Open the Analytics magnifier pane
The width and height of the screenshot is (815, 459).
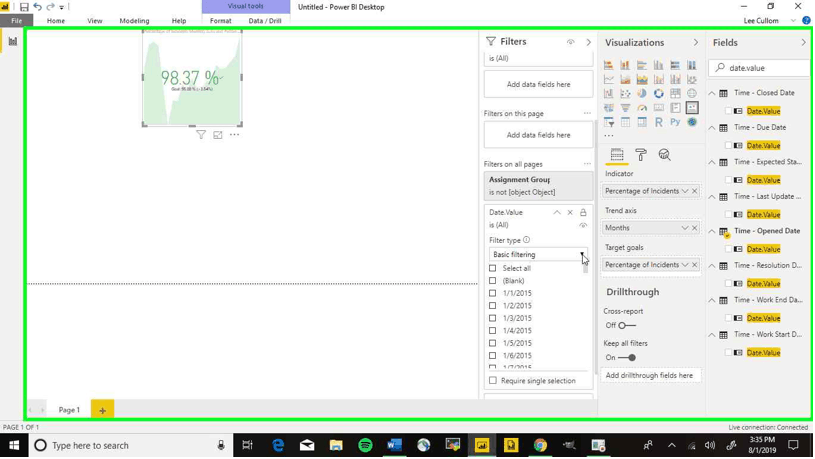point(664,155)
